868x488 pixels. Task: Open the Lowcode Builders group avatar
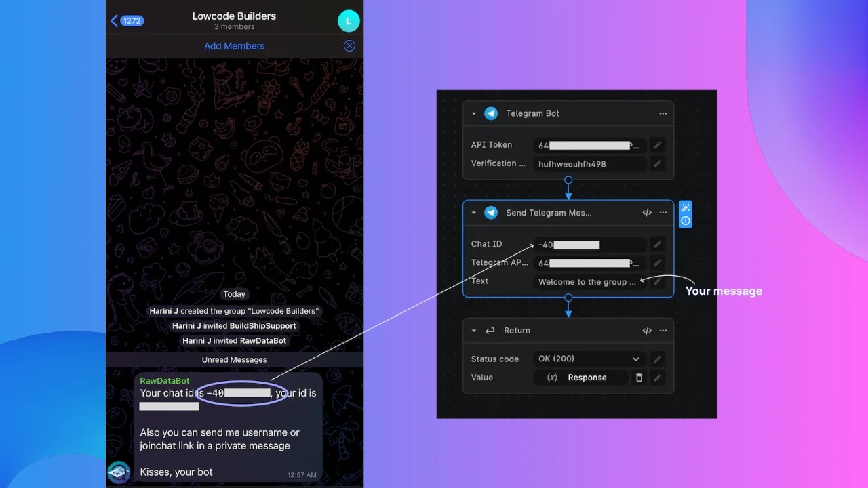[349, 21]
